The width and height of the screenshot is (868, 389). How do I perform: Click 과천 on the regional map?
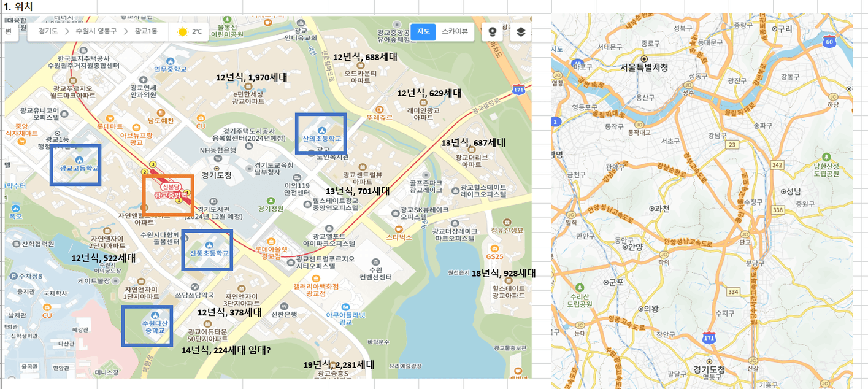click(x=661, y=209)
